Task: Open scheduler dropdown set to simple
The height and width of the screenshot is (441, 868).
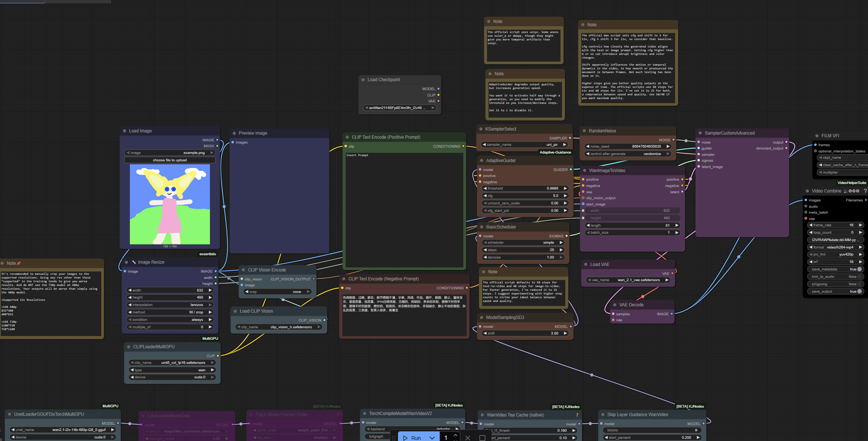Action: [x=523, y=243]
